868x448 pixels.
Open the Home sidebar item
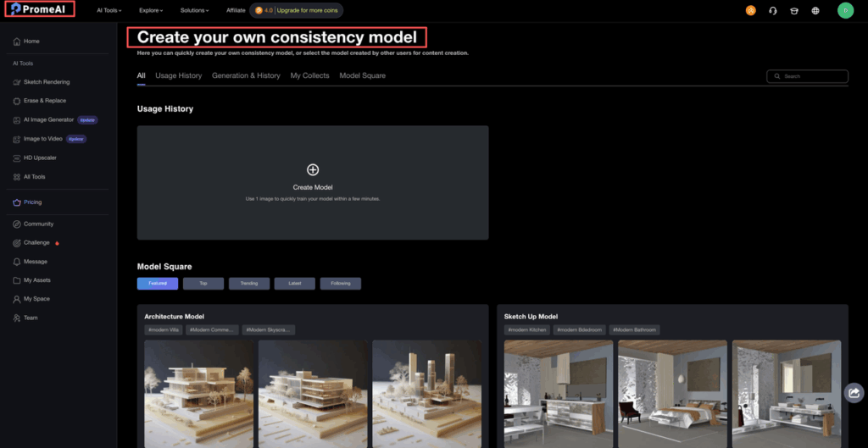pyautogui.click(x=26, y=41)
